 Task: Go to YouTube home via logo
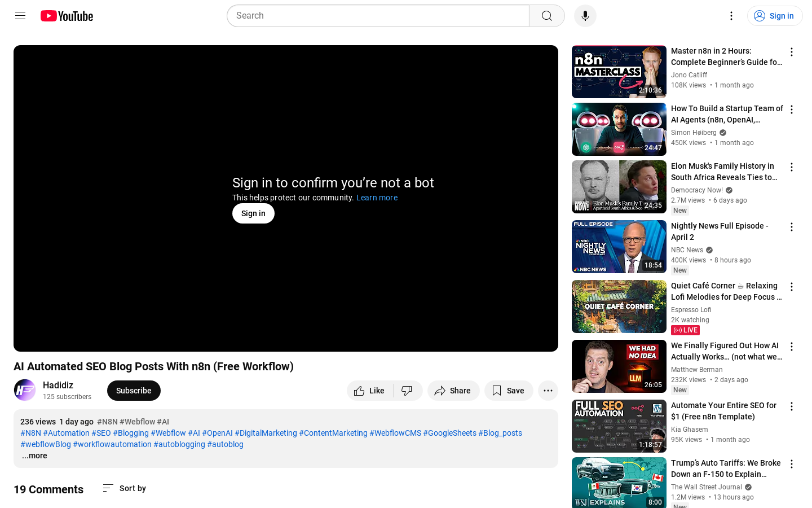coord(67,16)
